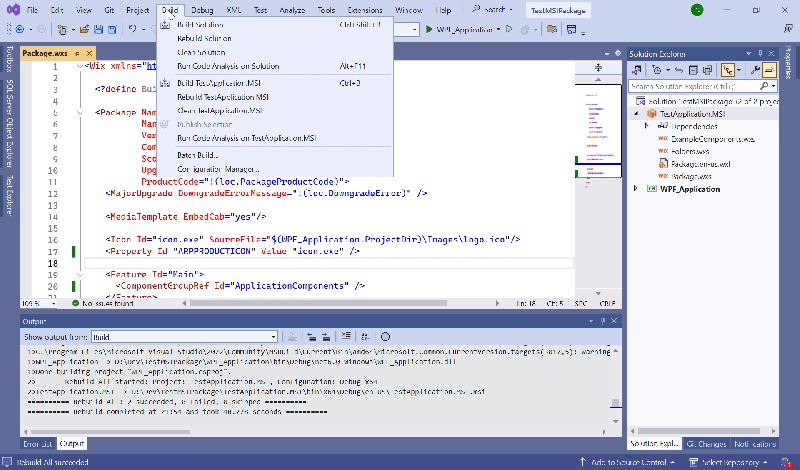Click the Switch Views icon in Solution Explorer
The image size is (800, 470).
tap(637, 70)
